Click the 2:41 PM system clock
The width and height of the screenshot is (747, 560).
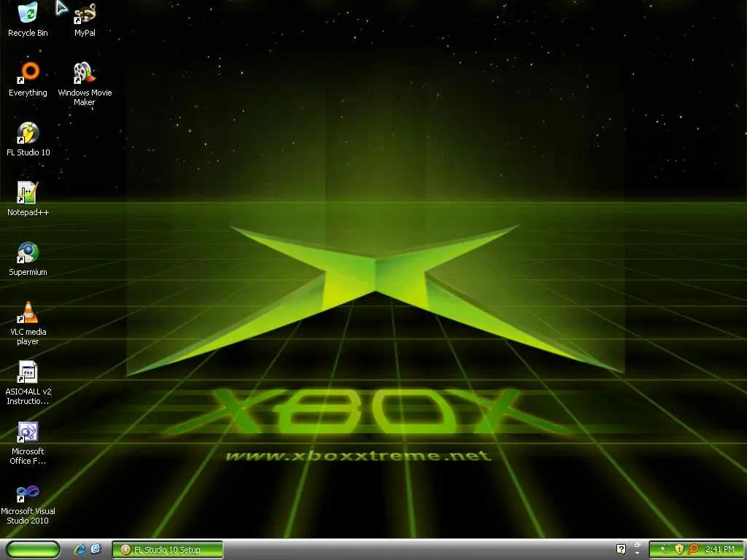tap(720, 550)
